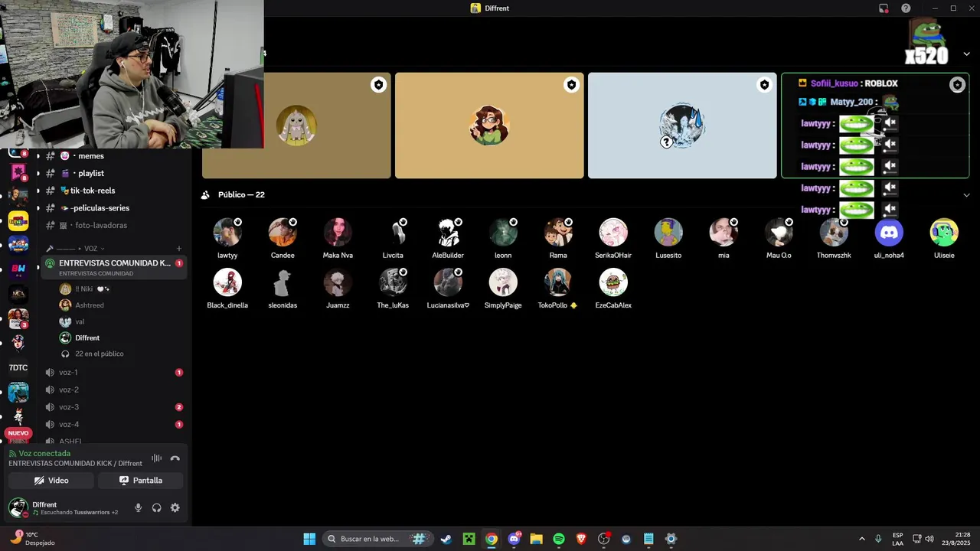
Task: Open Candee audience member avatar
Action: pyautogui.click(x=283, y=232)
